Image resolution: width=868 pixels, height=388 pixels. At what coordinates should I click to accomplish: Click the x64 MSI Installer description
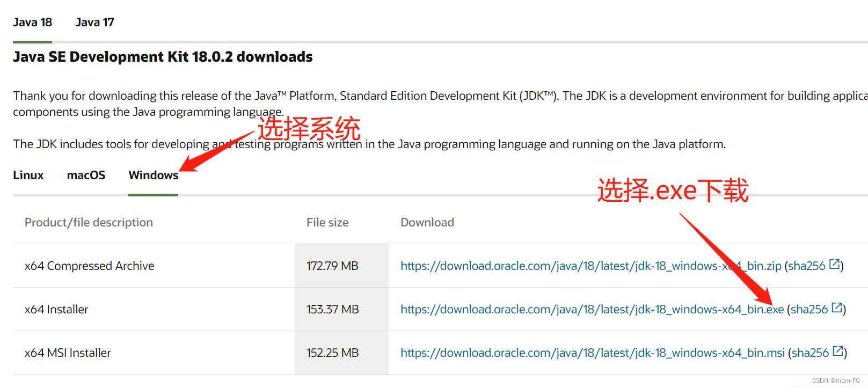point(68,353)
